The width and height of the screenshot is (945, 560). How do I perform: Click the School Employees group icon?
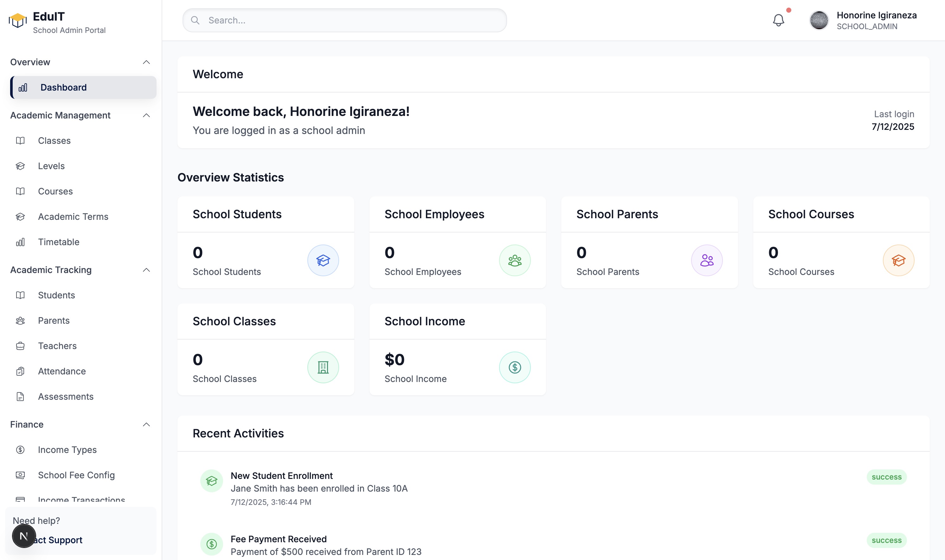tap(515, 260)
